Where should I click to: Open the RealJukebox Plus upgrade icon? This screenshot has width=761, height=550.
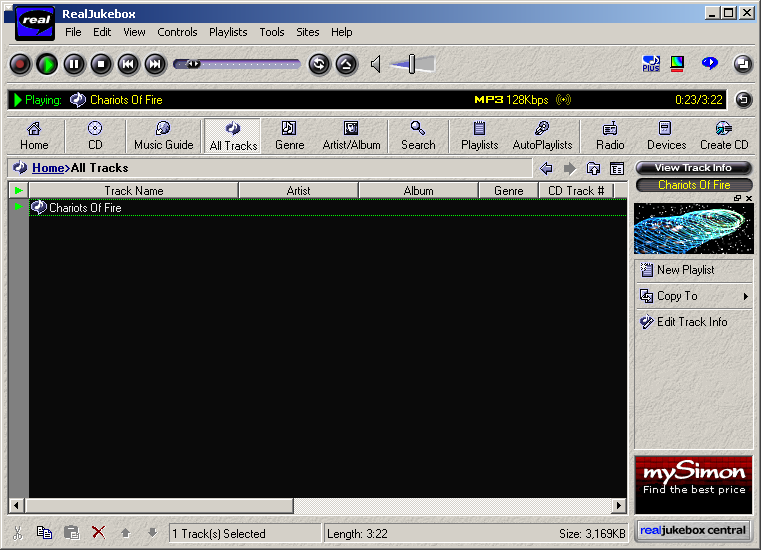click(651, 64)
